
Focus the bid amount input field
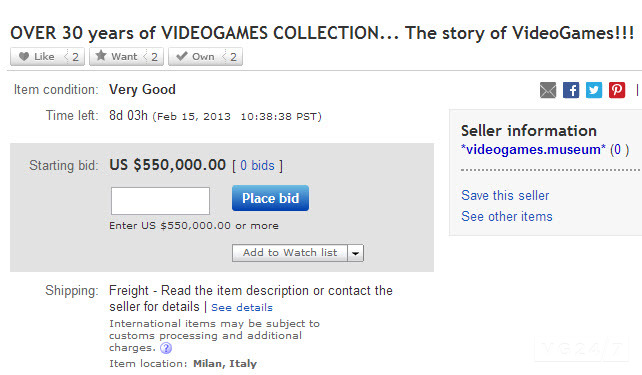[x=160, y=201]
